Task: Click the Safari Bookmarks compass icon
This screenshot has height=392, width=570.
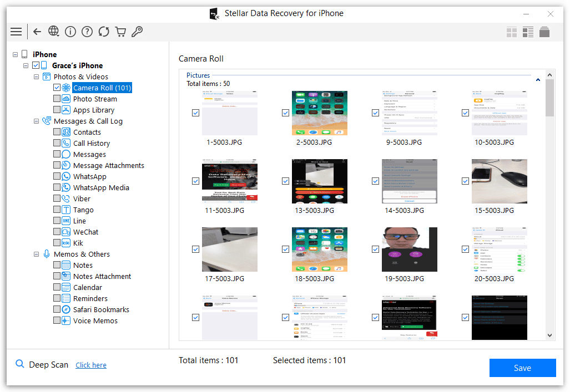Action: pos(66,309)
